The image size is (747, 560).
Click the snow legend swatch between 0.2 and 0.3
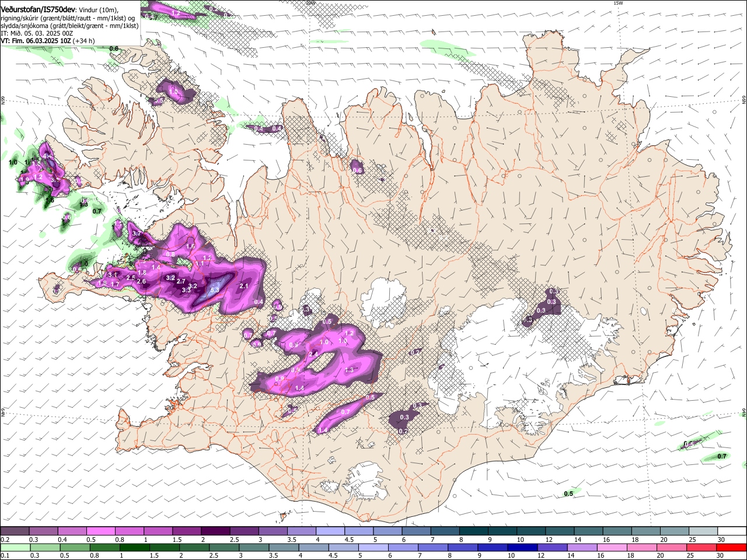pos(15,531)
